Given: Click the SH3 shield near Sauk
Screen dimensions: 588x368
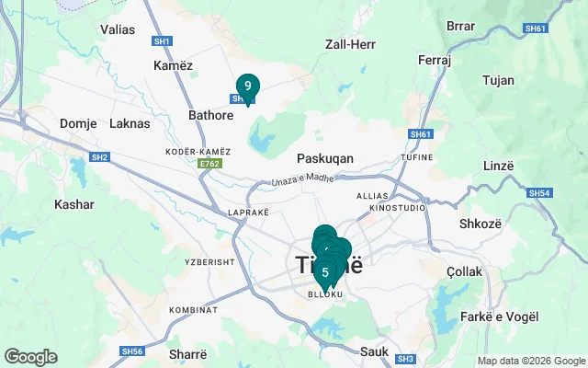Looking at the screenshot, I should point(405,359).
